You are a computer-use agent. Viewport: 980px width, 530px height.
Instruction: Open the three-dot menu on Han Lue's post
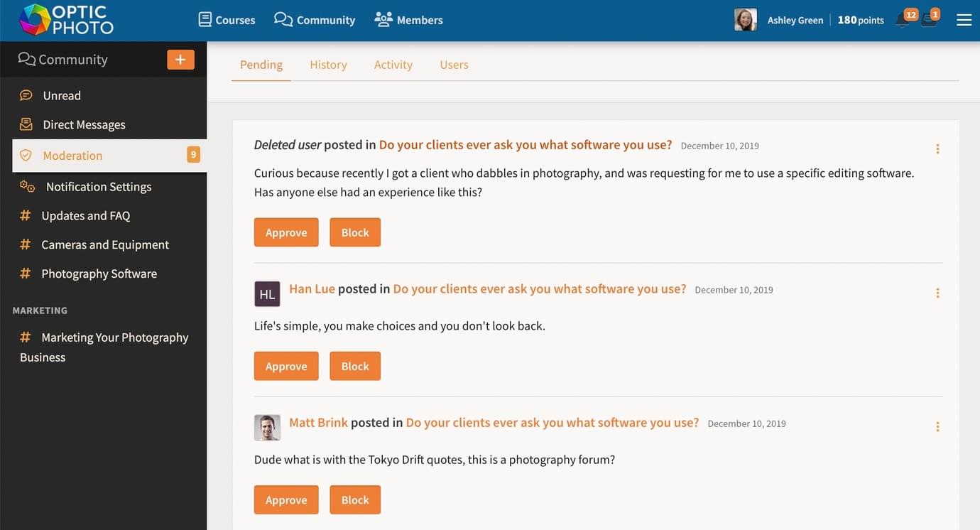[x=937, y=293]
